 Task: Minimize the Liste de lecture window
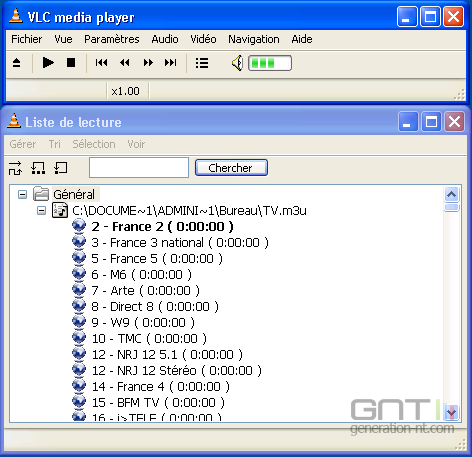408,122
